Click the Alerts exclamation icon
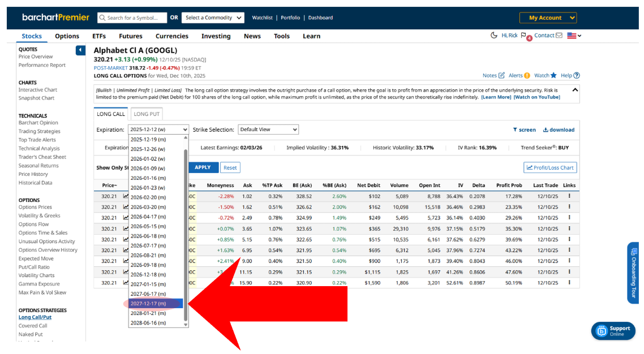 click(x=527, y=76)
